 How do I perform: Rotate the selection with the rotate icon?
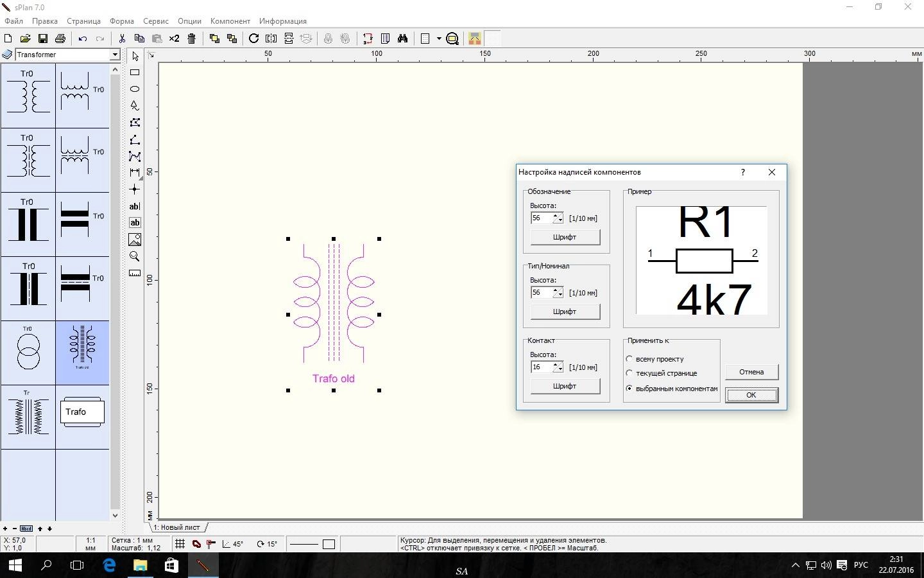(253, 39)
